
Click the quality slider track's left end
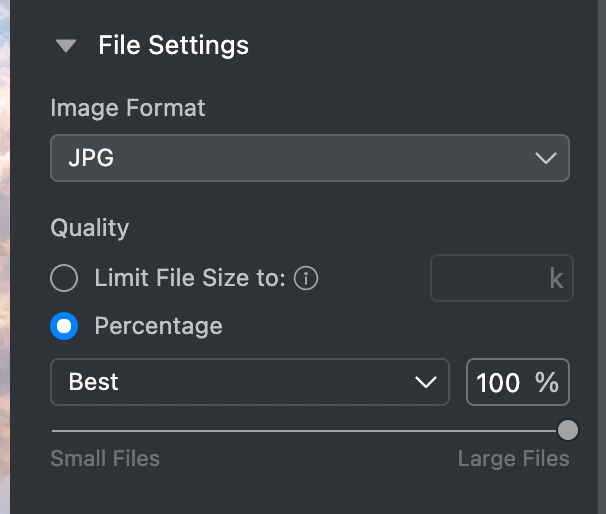[56, 430]
